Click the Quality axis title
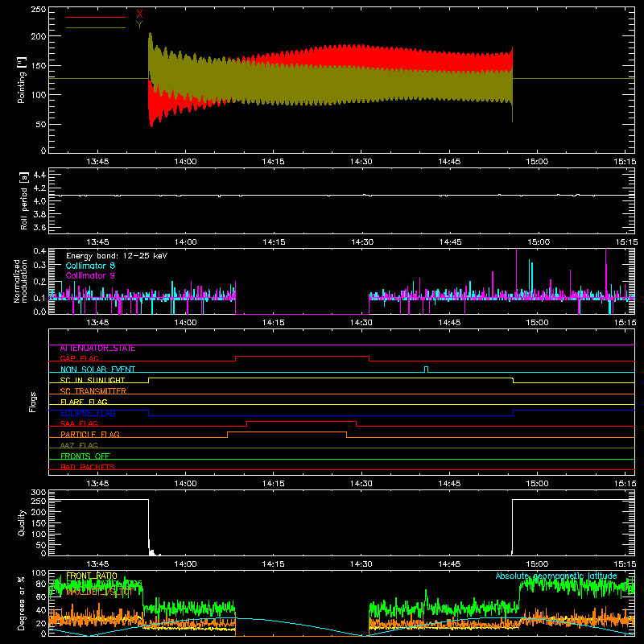This screenshot has width=644, height=644. coord(22,522)
